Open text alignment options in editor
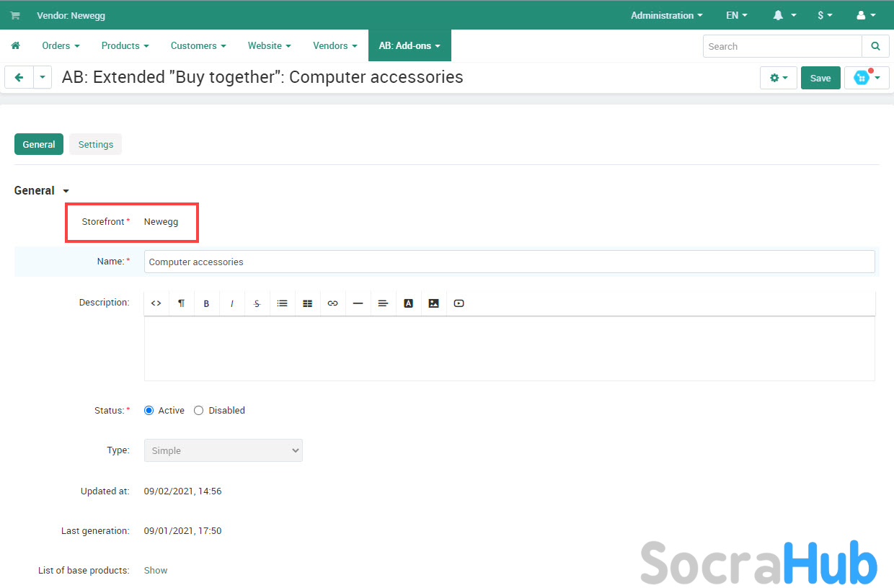Viewport: 894px width, 588px height. (383, 303)
